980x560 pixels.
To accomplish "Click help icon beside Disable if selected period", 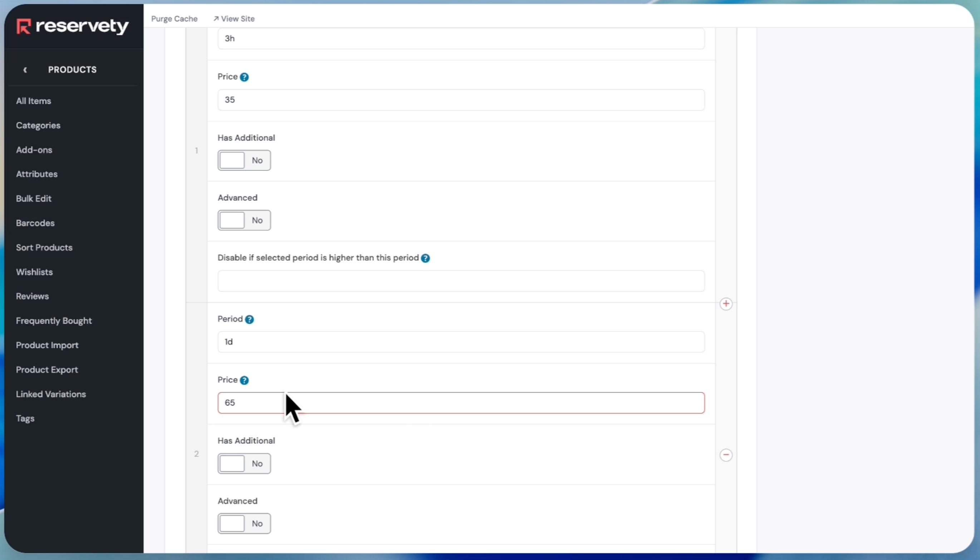I will click(x=425, y=258).
